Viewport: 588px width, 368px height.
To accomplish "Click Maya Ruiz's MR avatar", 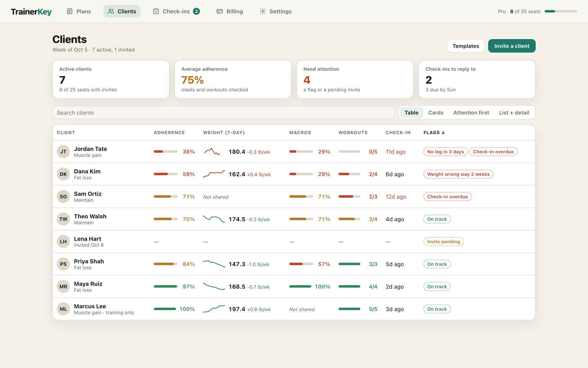I will point(63,286).
